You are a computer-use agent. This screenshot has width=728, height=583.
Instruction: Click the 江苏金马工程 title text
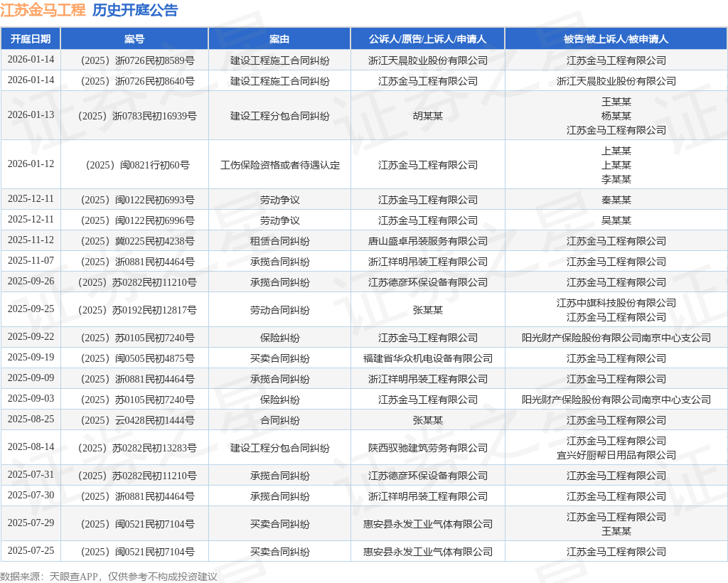[x=43, y=10]
